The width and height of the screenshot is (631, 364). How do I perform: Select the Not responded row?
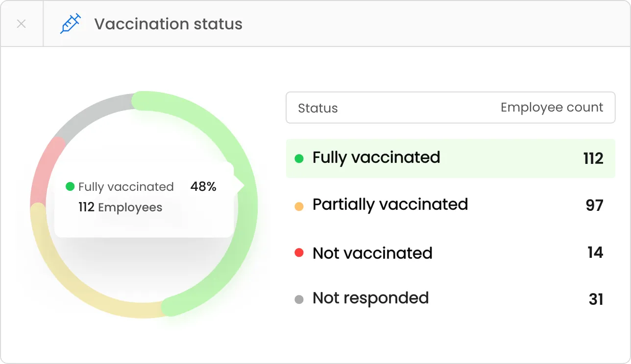(450, 299)
